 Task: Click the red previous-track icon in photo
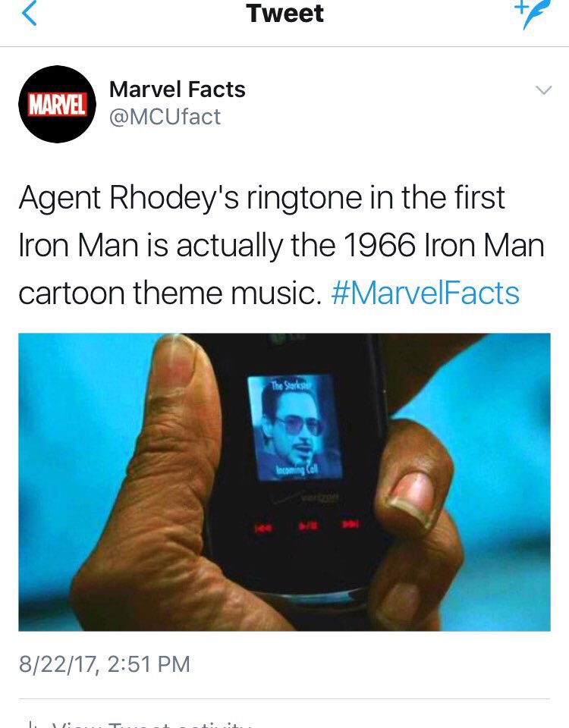point(262,528)
